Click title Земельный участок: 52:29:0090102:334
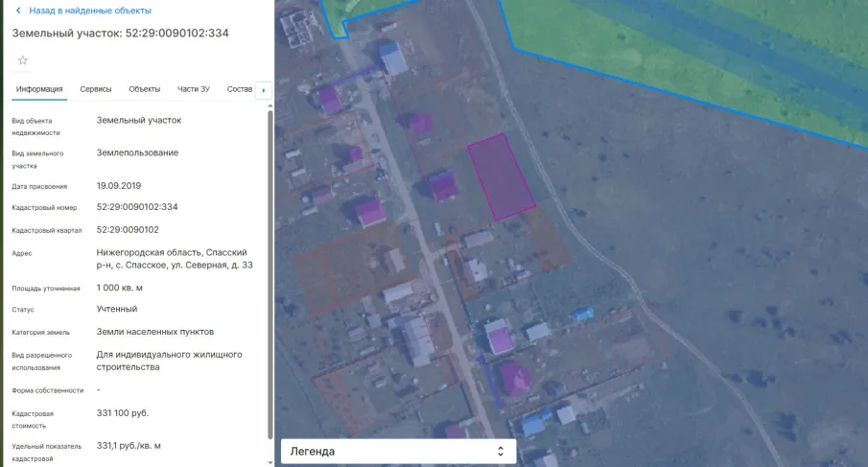Viewport: 868px width, 467px height. (120, 34)
